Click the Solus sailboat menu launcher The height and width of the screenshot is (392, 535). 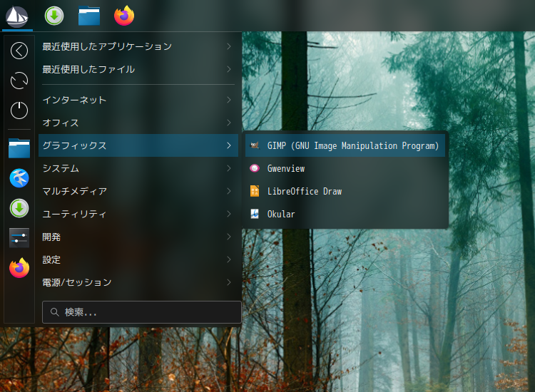pos(17,16)
